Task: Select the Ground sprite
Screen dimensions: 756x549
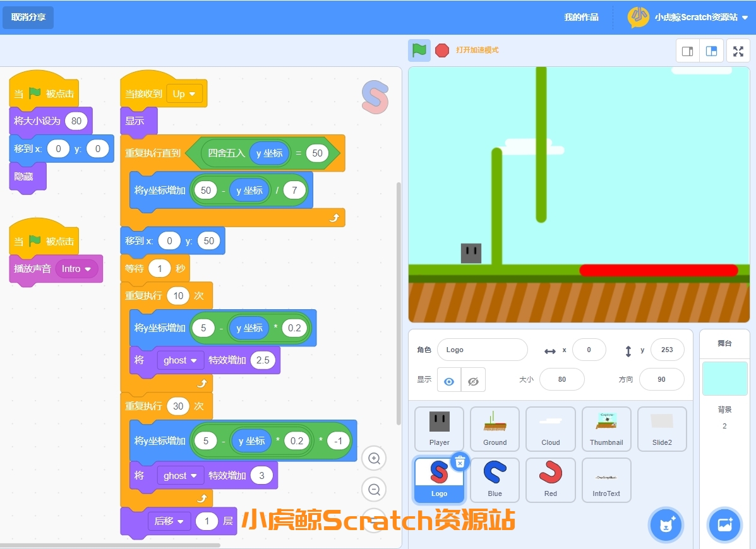Action: pos(495,429)
